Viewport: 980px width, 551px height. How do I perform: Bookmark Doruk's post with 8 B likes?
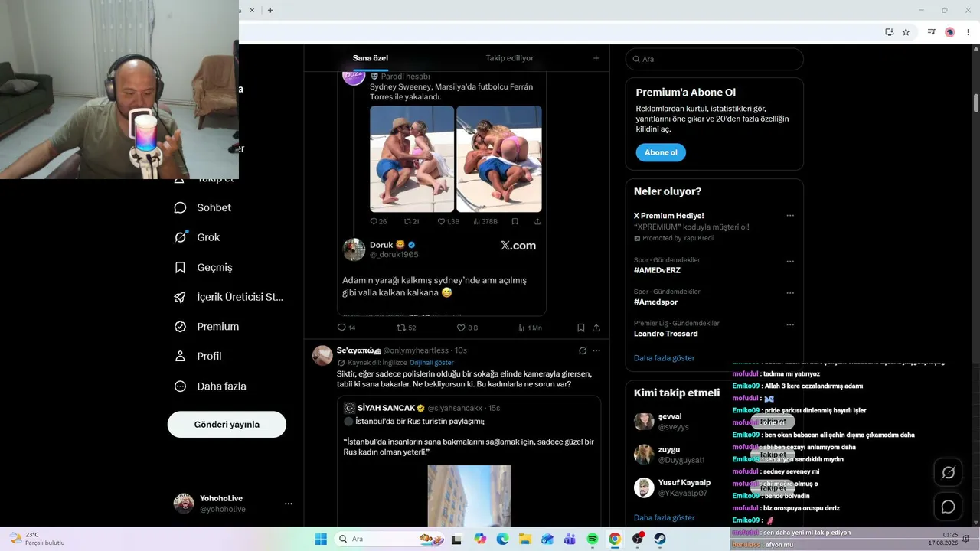click(581, 328)
